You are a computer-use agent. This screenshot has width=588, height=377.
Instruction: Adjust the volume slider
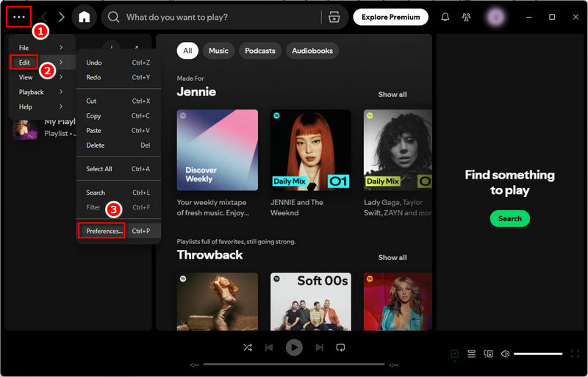(x=538, y=353)
